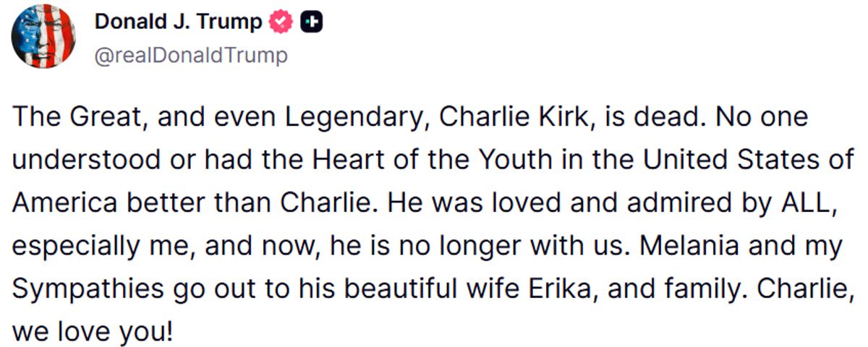The image size is (868, 347).
Task: Click the closing line "we love you!"
Action: point(94,334)
